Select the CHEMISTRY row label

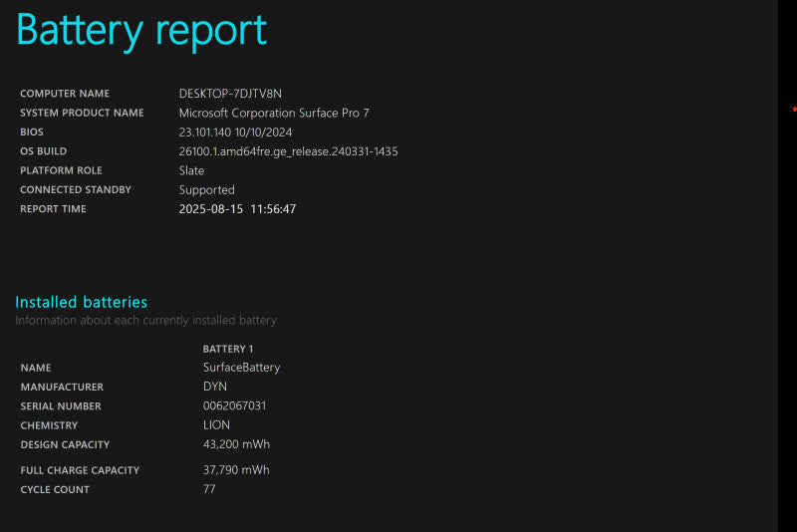pos(49,425)
